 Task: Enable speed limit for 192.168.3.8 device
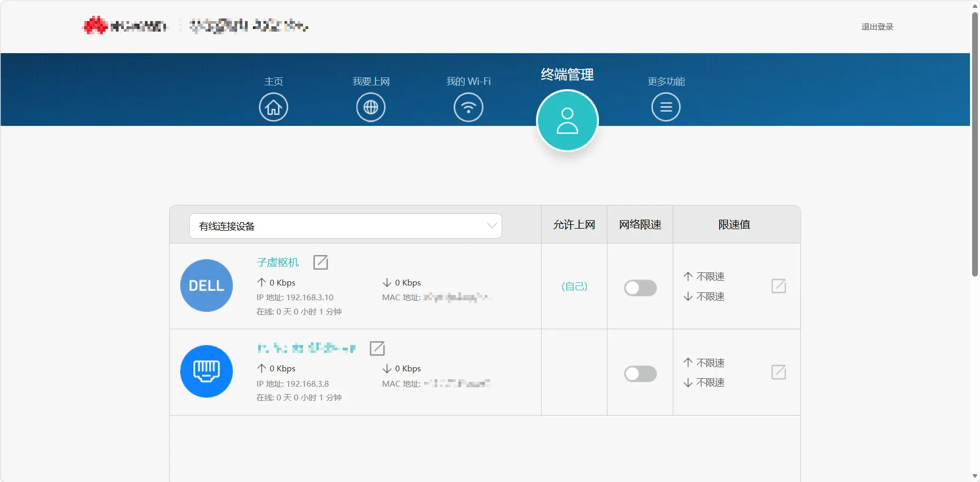click(640, 374)
